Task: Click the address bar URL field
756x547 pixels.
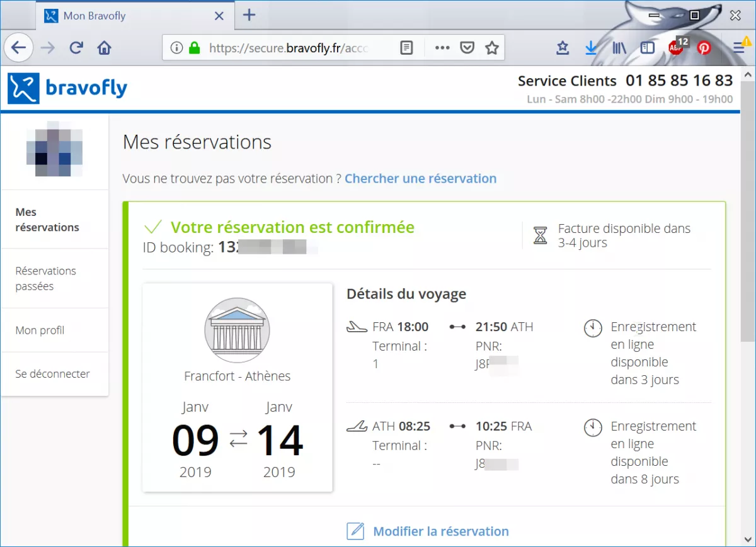Action: [289, 48]
